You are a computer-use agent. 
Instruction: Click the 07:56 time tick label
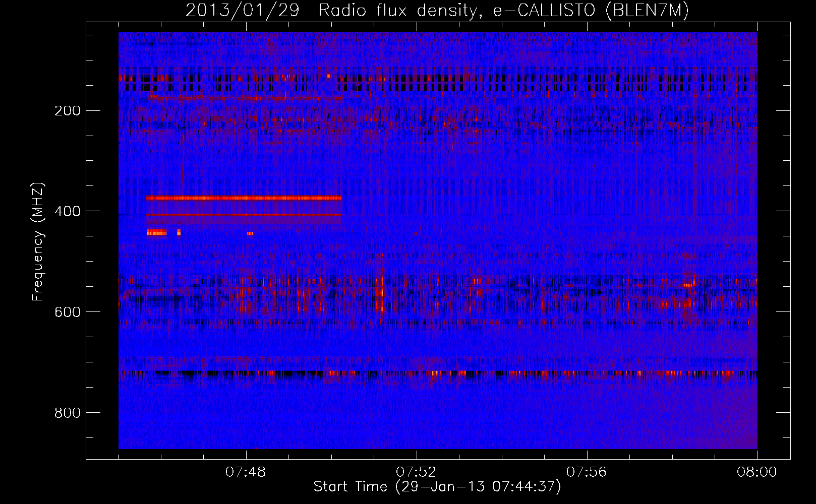point(587,472)
